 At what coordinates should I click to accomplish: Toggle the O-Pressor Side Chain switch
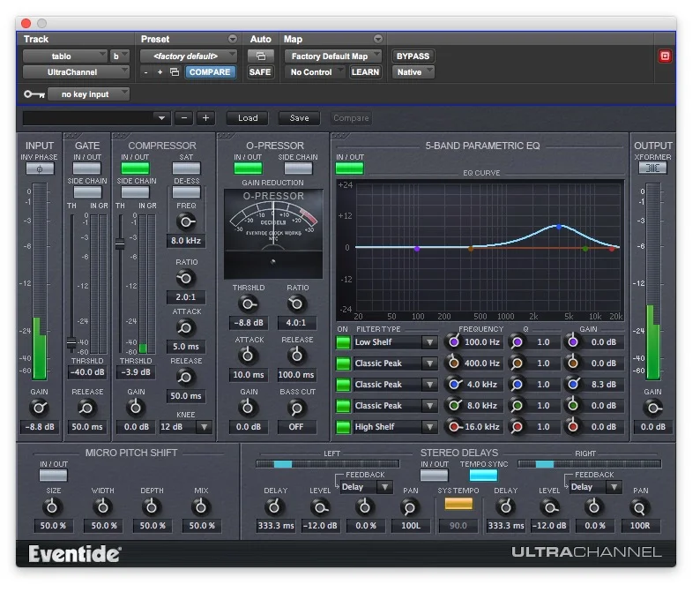298,169
